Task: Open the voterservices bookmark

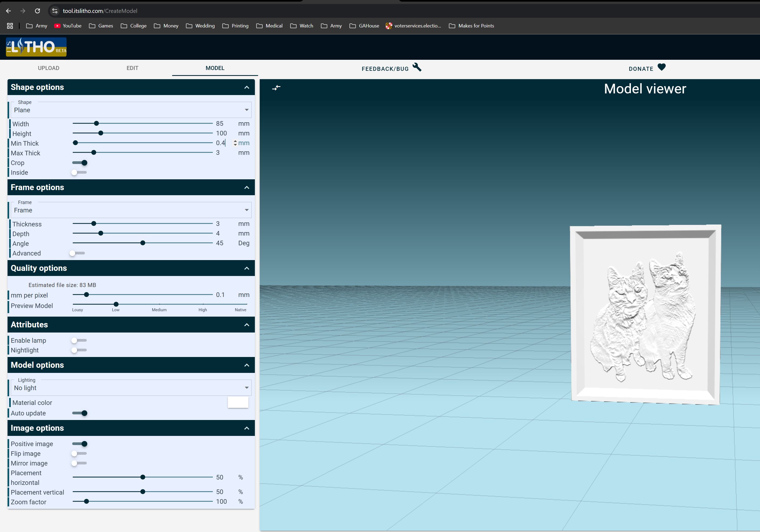Action: 414,26
